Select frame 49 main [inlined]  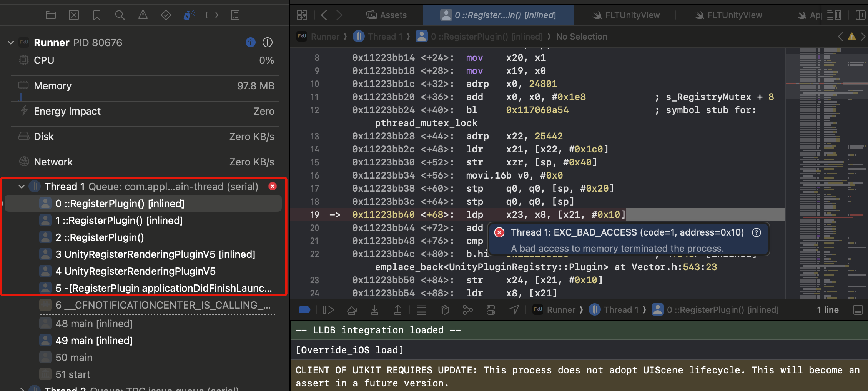point(143,341)
